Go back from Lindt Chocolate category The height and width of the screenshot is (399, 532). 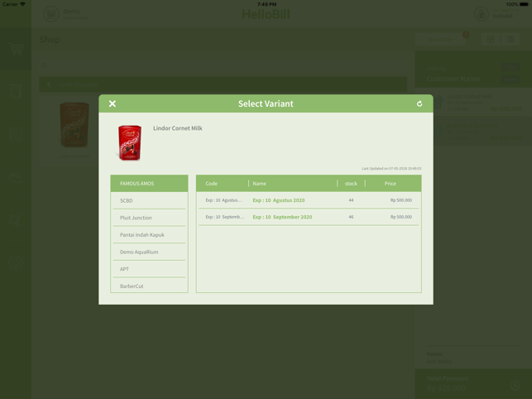pyautogui.click(x=49, y=84)
